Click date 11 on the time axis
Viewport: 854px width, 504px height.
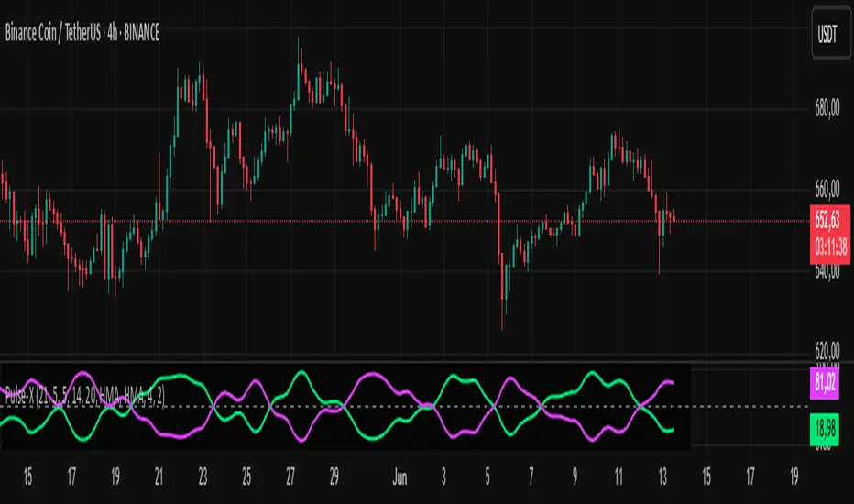pyautogui.click(x=619, y=477)
